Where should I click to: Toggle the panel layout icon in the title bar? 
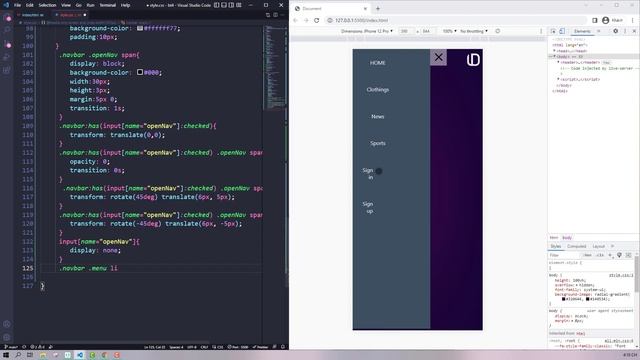224,5
